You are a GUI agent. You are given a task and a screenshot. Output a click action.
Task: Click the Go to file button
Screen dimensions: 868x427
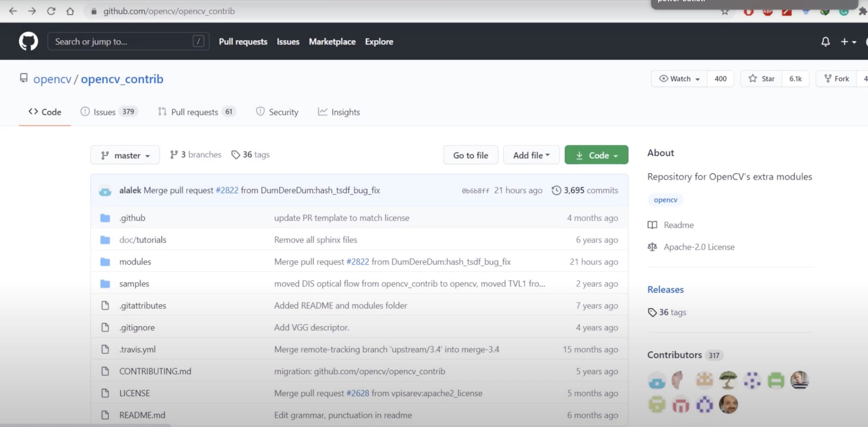pos(470,155)
